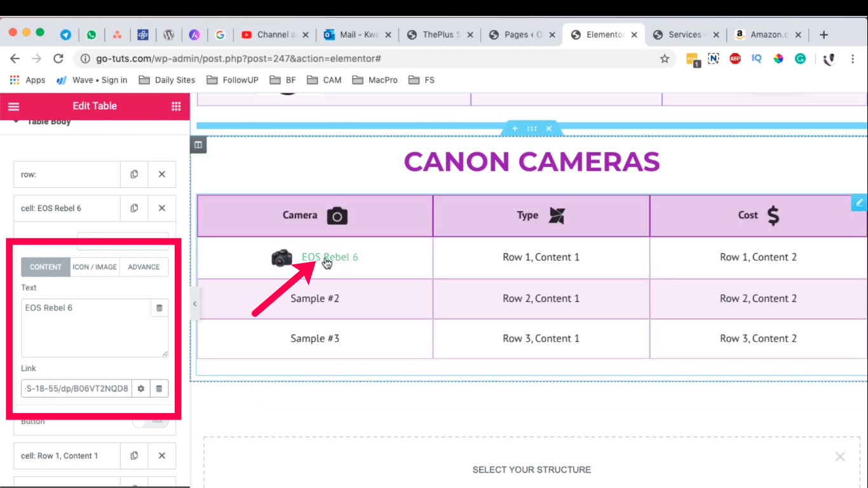
Task: Click the blue edit widget pencil icon
Action: pyautogui.click(x=860, y=203)
